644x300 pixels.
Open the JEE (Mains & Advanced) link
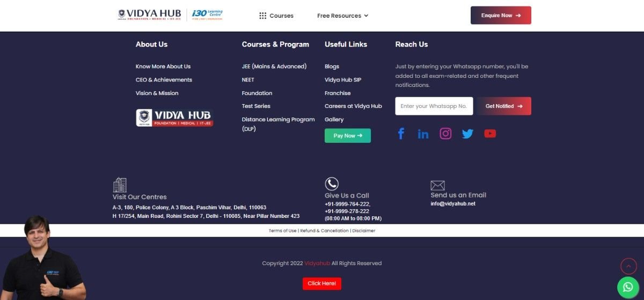(x=274, y=67)
